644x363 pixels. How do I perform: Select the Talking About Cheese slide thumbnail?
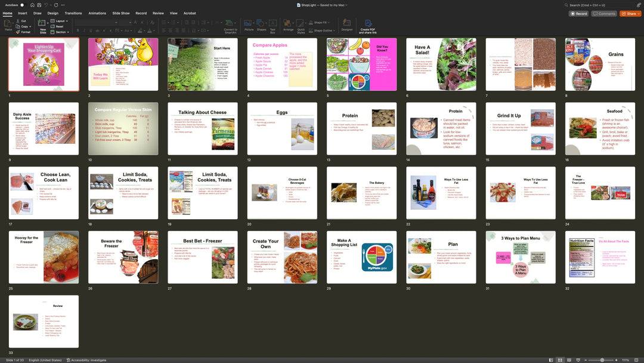[203, 129]
